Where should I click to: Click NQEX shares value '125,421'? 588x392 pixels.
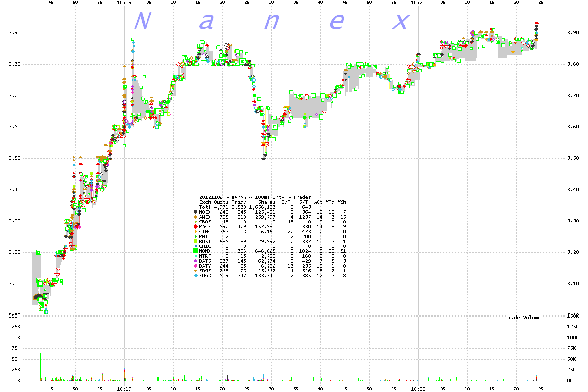pos(265,212)
